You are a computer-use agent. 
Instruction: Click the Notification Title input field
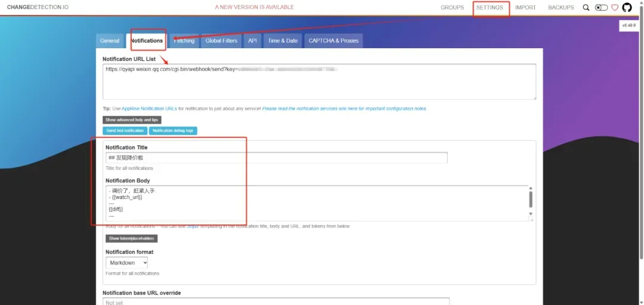pyautogui.click(x=276, y=158)
